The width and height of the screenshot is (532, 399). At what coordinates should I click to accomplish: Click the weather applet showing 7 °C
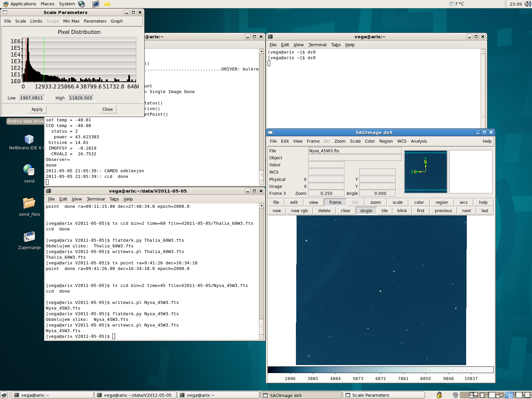(x=456, y=4)
